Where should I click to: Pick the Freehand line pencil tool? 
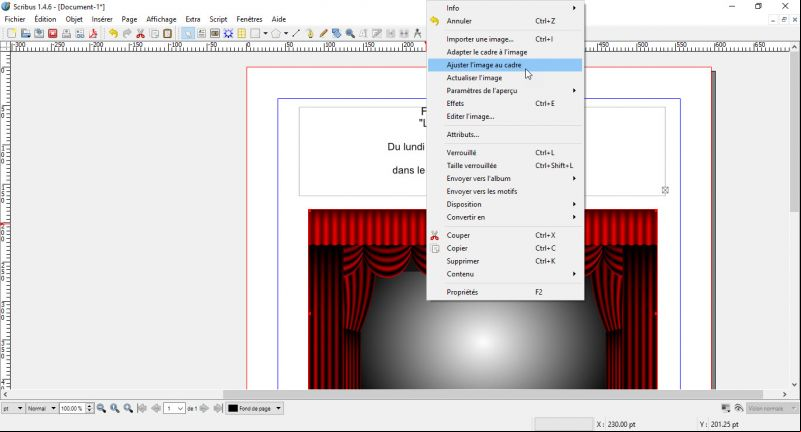pos(323,34)
